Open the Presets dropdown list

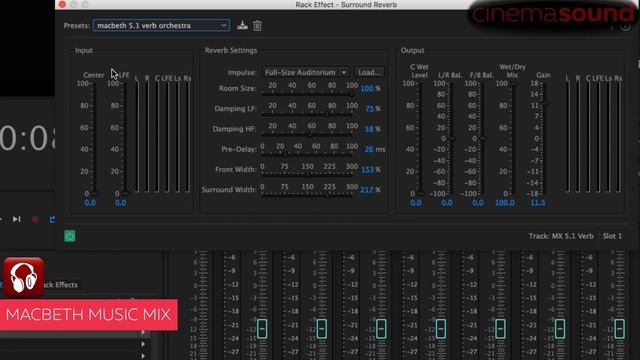click(x=161, y=25)
